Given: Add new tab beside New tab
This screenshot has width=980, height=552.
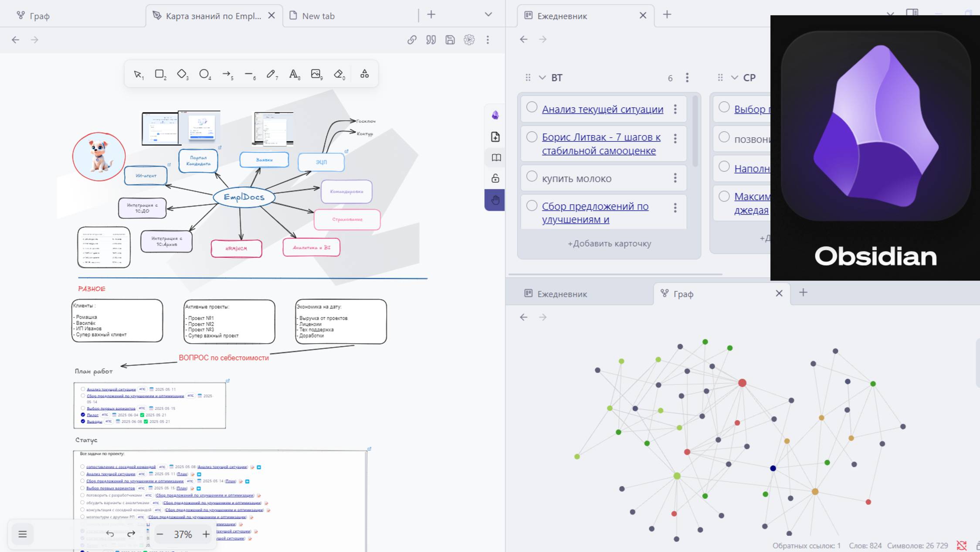Looking at the screenshot, I should coord(431,14).
